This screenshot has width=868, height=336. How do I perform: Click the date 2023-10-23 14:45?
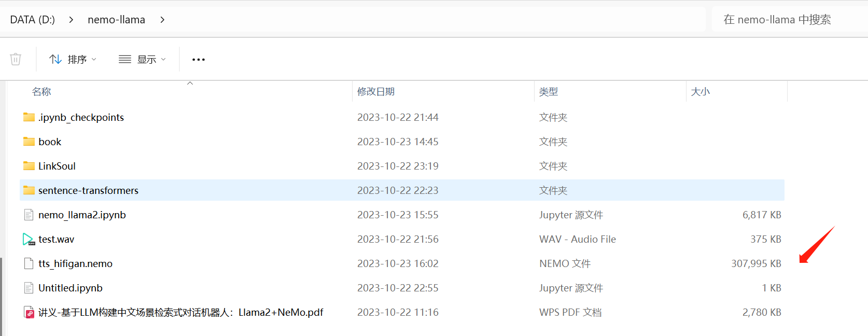pyautogui.click(x=398, y=142)
